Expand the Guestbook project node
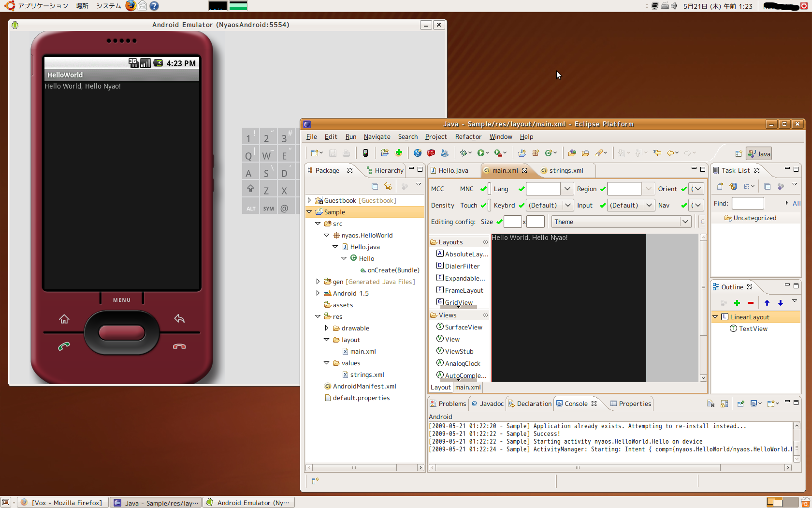This screenshot has width=812, height=508. click(309, 200)
